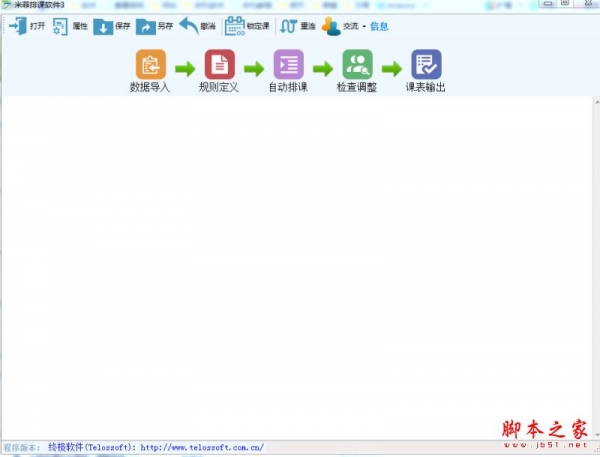The image size is (600, 457).
Task: Open the 规则定义 red document step
Action: tap(220, 64)
